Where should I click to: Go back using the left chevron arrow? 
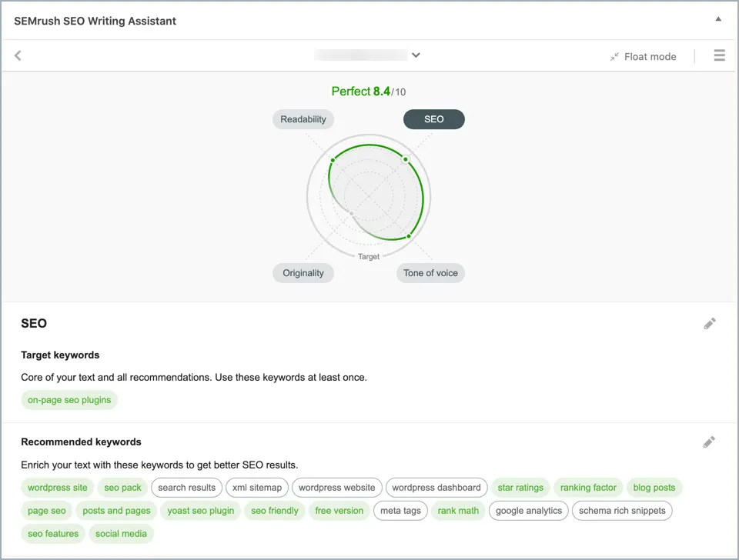click(x=18, y=55)
